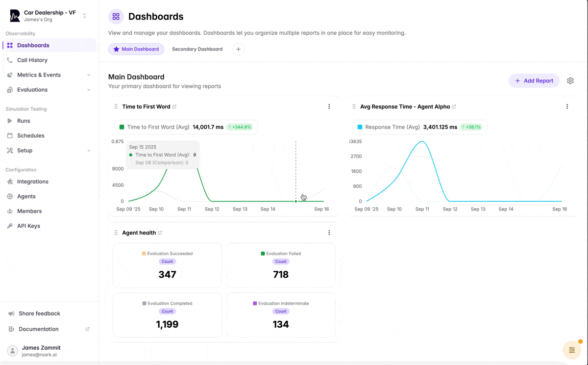Switch to the Secondary Dashboard tab
Viewport: 588px width, 365px height.
coord(197,49)
